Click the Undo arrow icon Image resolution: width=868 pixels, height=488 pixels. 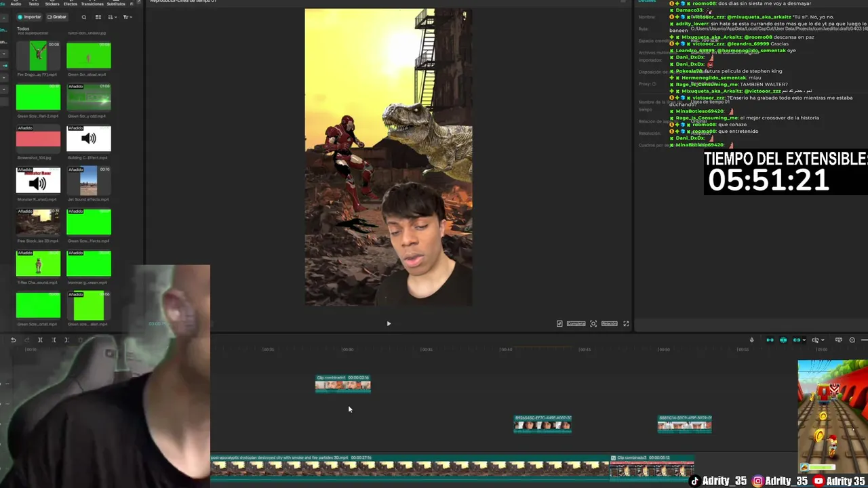click(x=13, y=340)
